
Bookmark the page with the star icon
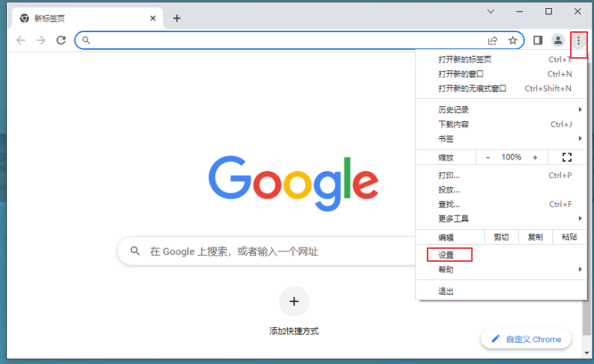[513, 40]
